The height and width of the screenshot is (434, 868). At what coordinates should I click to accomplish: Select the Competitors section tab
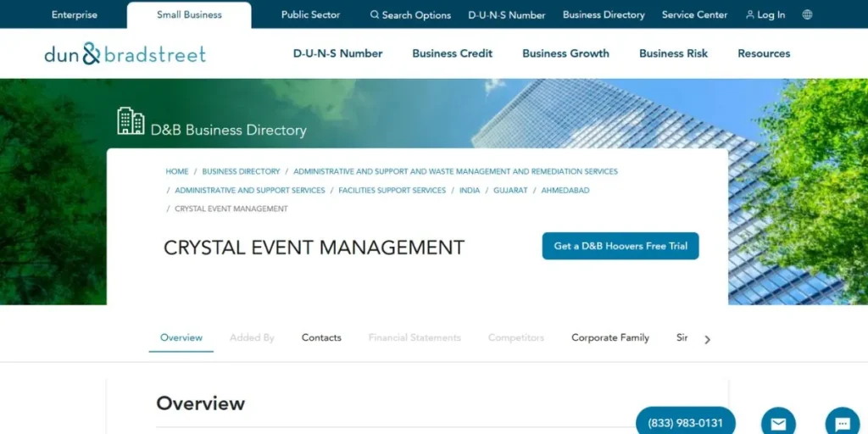[516, 337]
